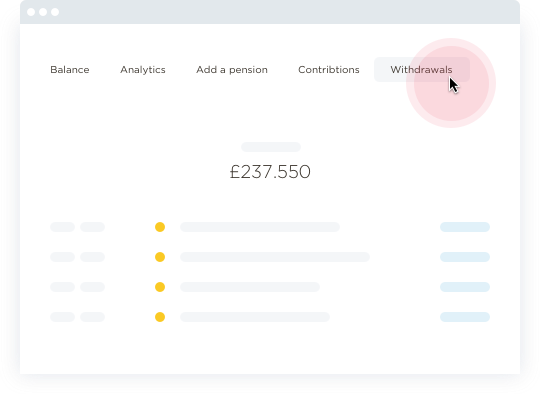The width and height of the screenshot is (540, 394).
Task: Click the yellow dot in the second row
Action: [160, 257]
